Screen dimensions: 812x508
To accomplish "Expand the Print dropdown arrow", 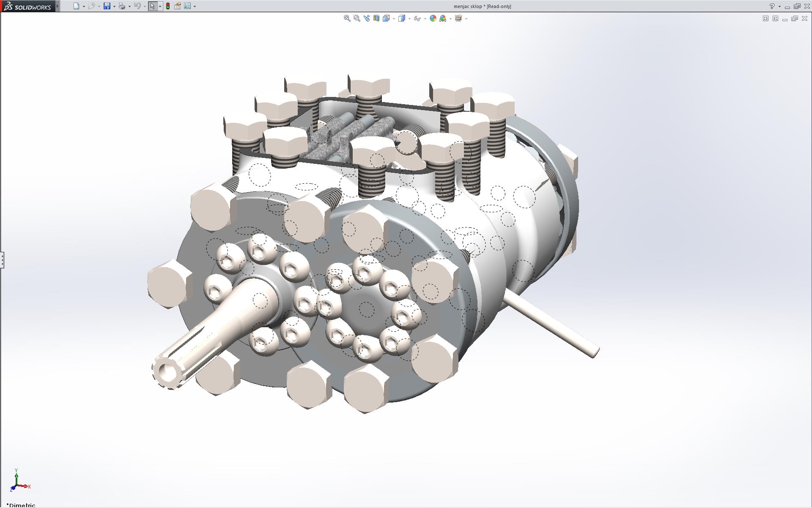I will [129, 6].
